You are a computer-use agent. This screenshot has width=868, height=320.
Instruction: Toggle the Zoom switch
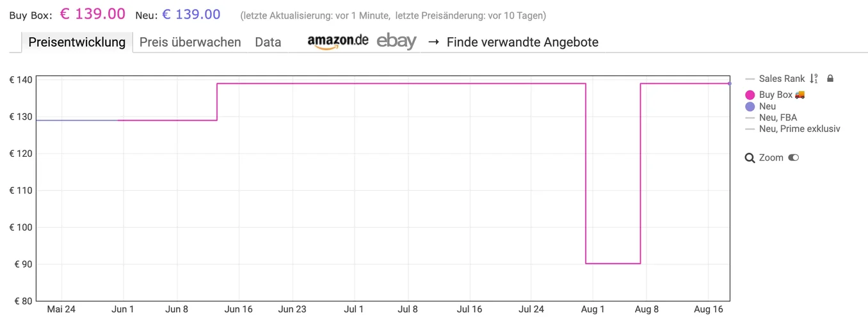point(794,157)
